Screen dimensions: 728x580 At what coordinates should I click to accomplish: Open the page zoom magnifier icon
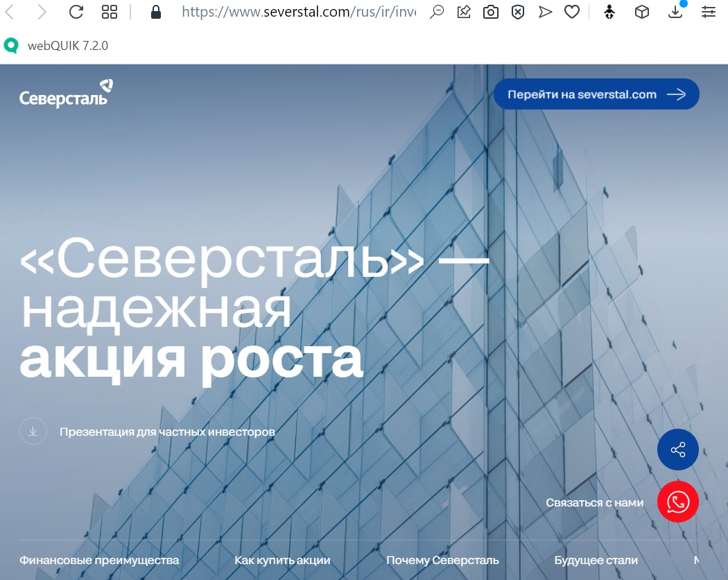pyautogui.click(x=436, y=12)
